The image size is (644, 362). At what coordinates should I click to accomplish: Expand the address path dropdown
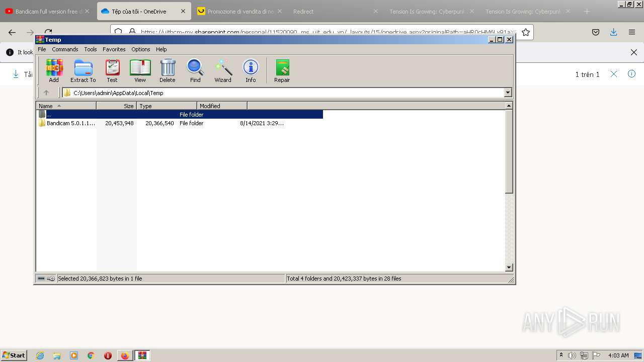pyautogui.click(x=508, y=93)
